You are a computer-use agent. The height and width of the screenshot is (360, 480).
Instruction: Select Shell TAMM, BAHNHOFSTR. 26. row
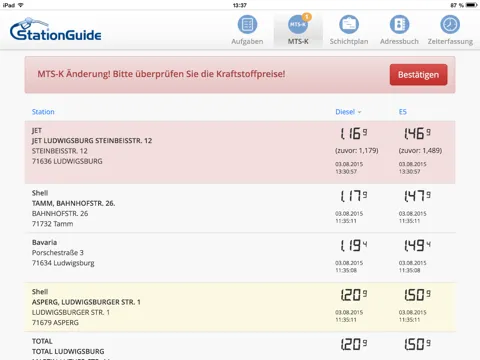click(x=240, y=208)
